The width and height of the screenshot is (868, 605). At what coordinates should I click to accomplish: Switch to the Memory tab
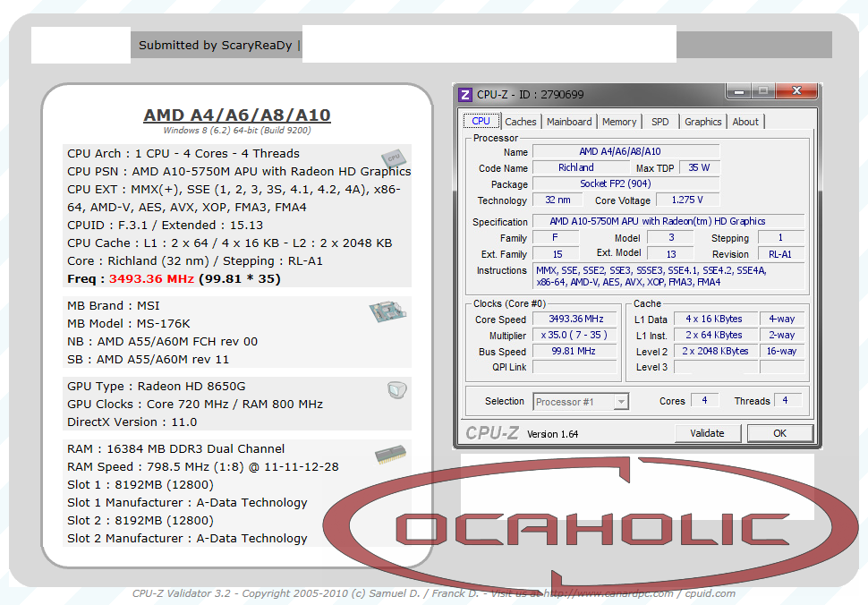(x=619, y=122)
